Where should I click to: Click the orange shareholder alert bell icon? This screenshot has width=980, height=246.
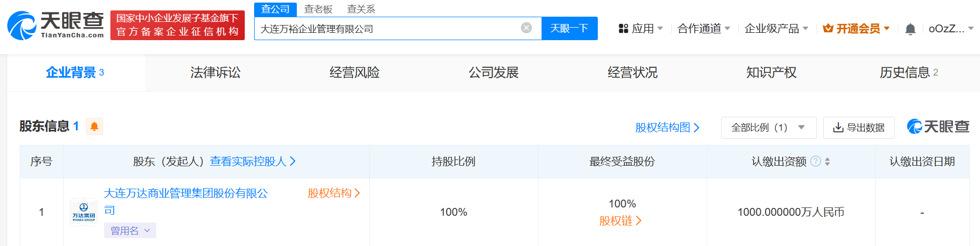pyautogui.click(x=94, y=126)
